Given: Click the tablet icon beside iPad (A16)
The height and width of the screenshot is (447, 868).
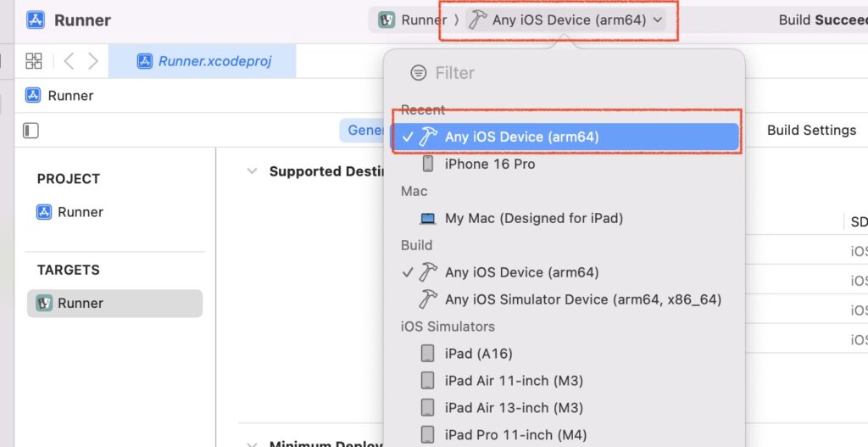Looking at the screenshot, I should coord(427,354).
